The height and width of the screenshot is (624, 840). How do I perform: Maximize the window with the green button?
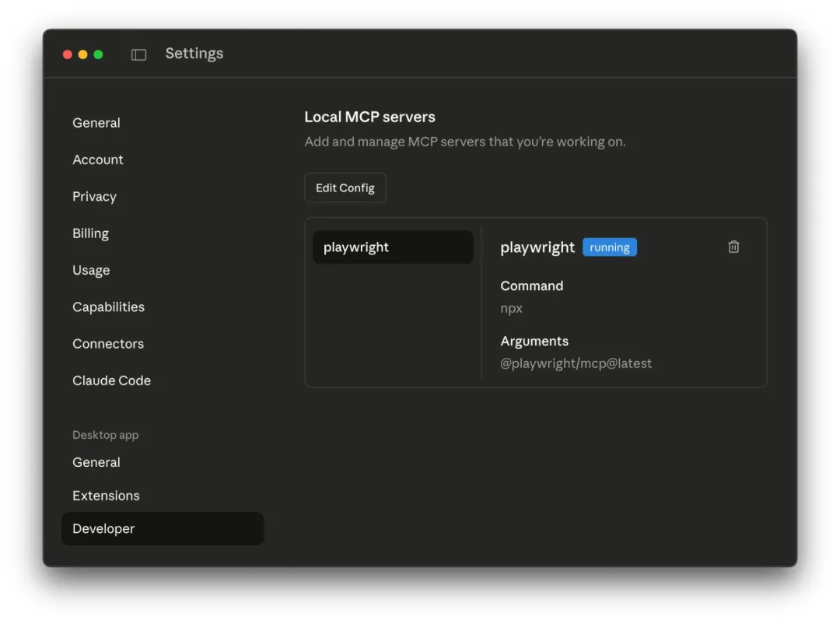point(98,54)
